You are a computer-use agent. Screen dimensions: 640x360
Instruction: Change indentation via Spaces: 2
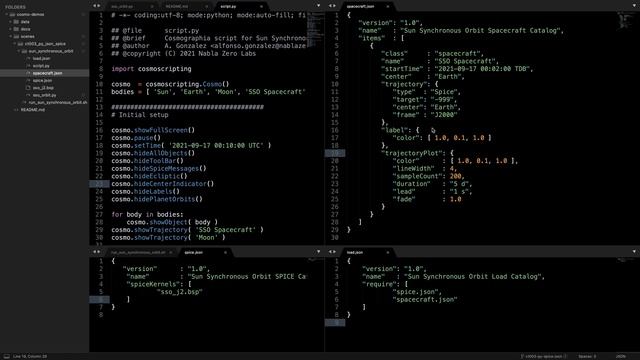(x=587, y=356)
